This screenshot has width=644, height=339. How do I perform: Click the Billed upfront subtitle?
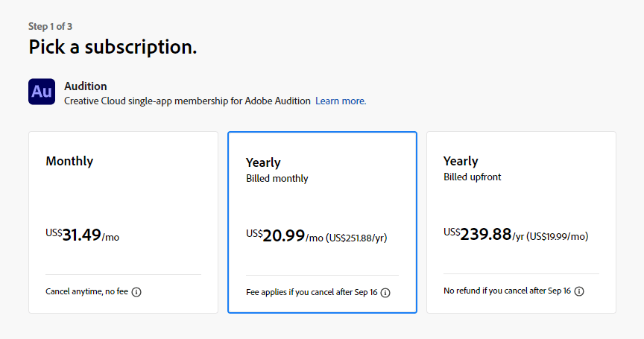[473, 177]
